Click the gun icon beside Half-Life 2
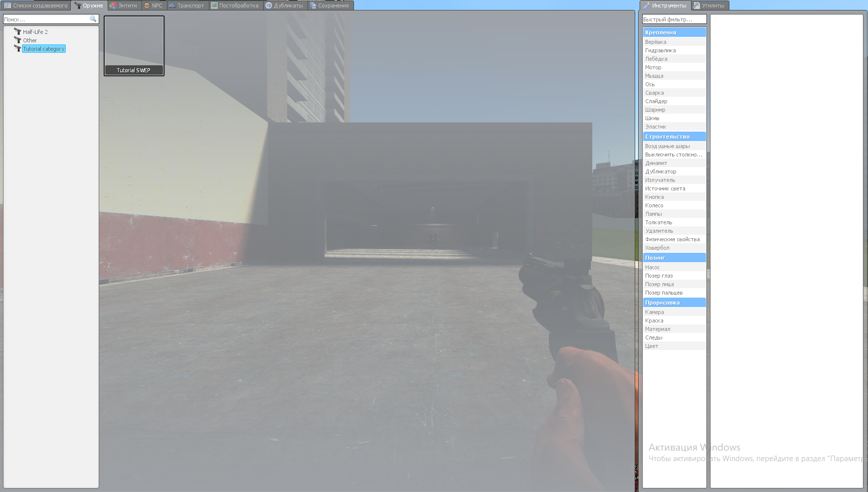Viewport: 868px width, 492px height. coord(17,31)
